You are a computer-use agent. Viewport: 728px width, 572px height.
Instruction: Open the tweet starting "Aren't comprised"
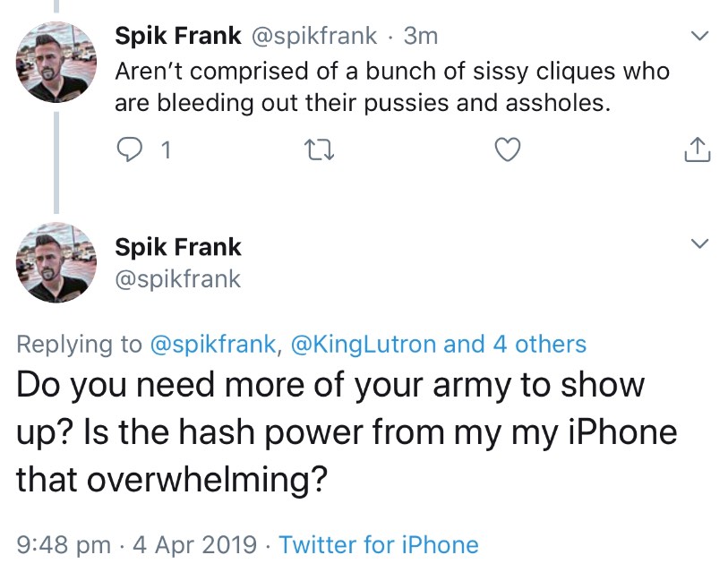[391, 87]
